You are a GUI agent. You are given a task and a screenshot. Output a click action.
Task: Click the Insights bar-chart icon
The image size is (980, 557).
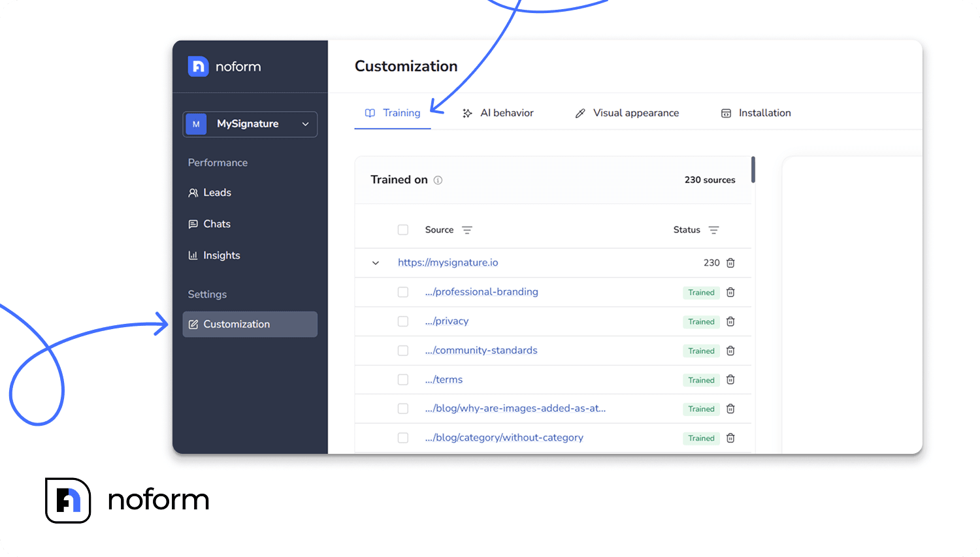coord(193,255)
